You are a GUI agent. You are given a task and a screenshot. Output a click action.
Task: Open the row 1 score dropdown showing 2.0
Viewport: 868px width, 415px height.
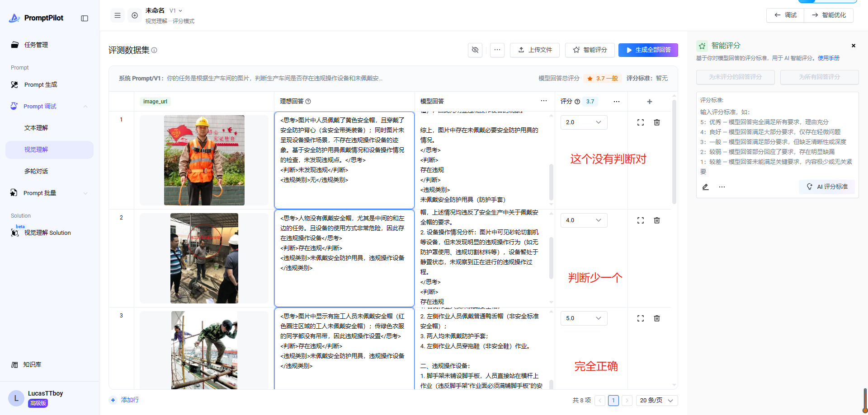coord(584,122)
